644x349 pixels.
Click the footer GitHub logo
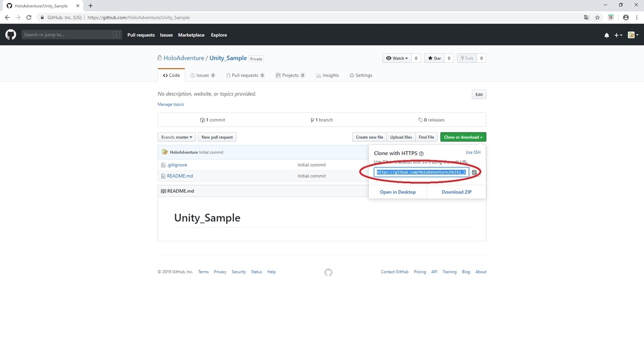click(x=328, y=272)
